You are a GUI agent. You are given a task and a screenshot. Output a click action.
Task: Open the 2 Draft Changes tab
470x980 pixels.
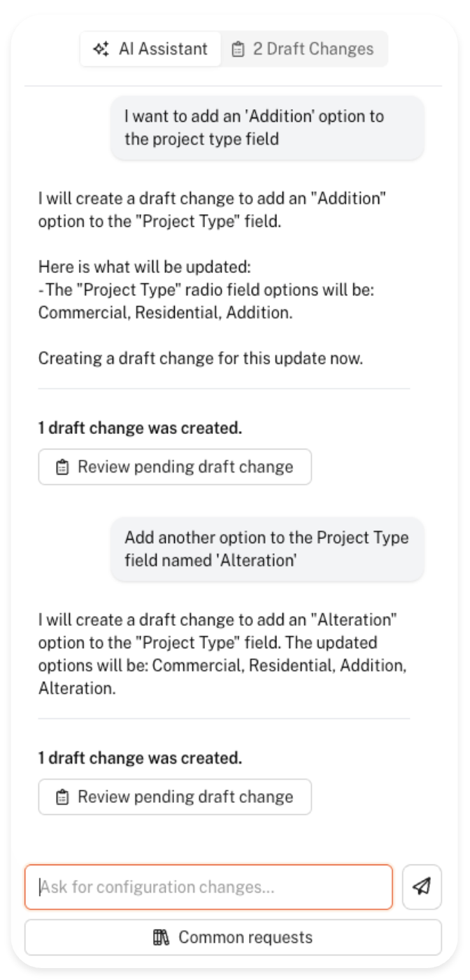pyautogui.click(x=304, y=49)
